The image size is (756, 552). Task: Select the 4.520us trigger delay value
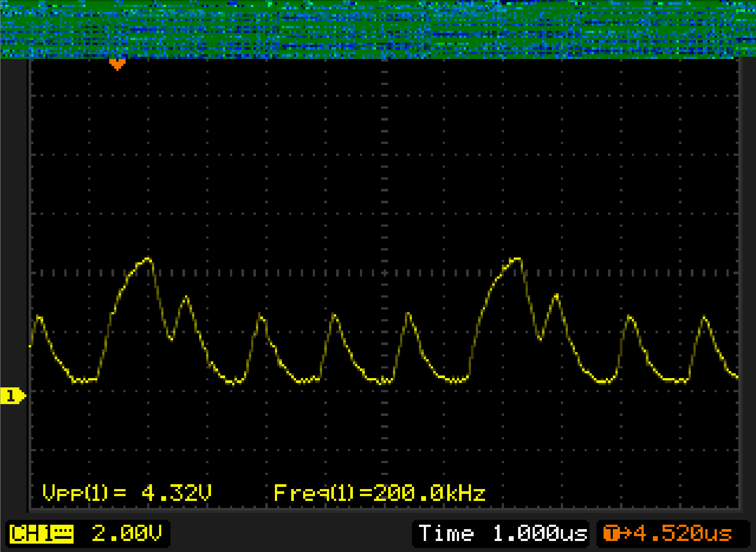682,534
